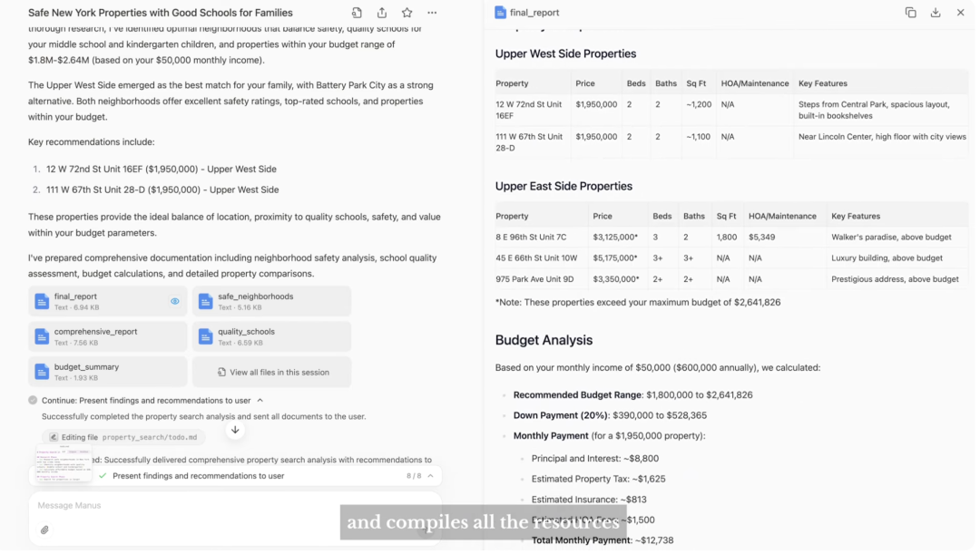Open the comprehensive_report file card
Screen dimensions: 980x554
point(107,336)
